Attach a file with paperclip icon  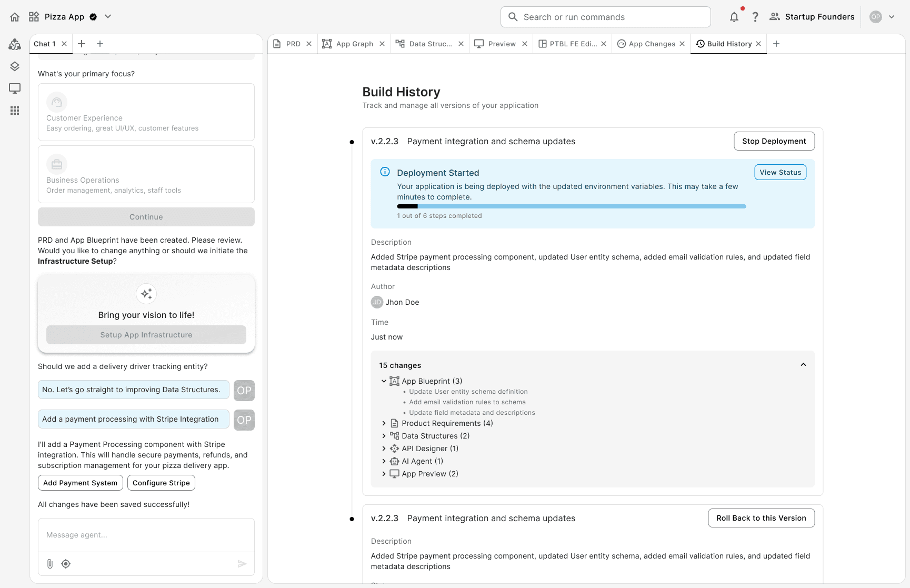click(50, 564)
